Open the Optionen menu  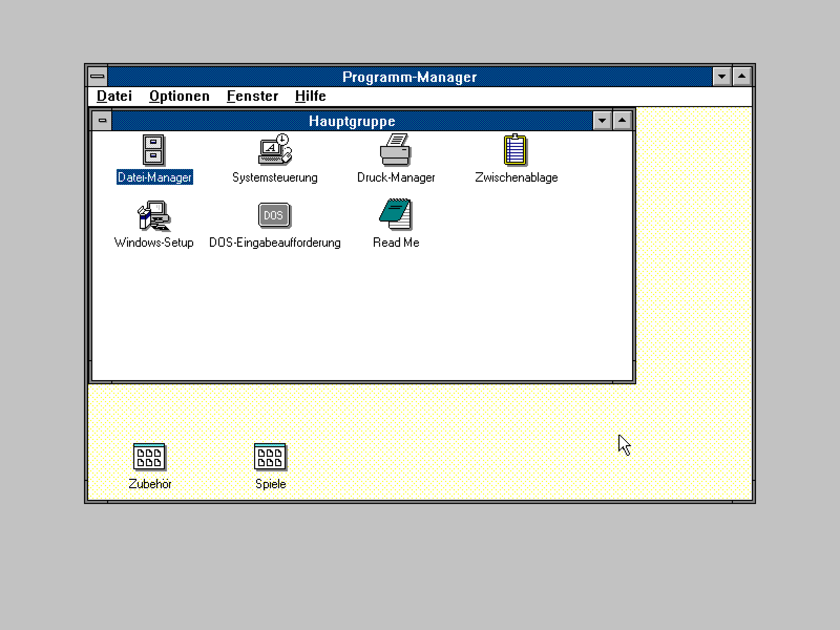click(x=180, y=96)
